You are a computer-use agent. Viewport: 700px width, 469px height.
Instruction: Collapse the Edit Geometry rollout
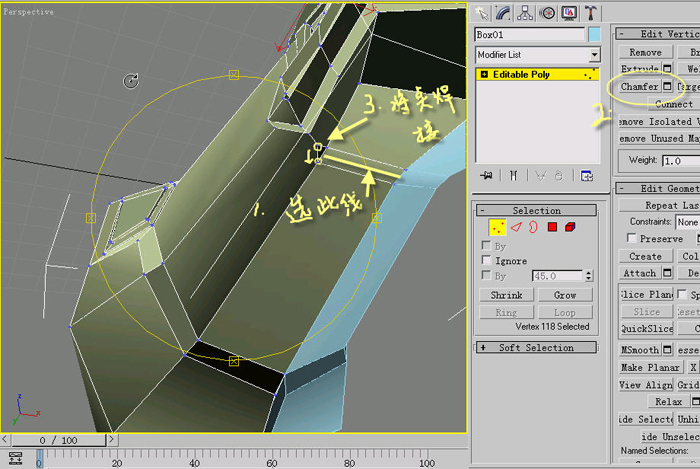658,188
